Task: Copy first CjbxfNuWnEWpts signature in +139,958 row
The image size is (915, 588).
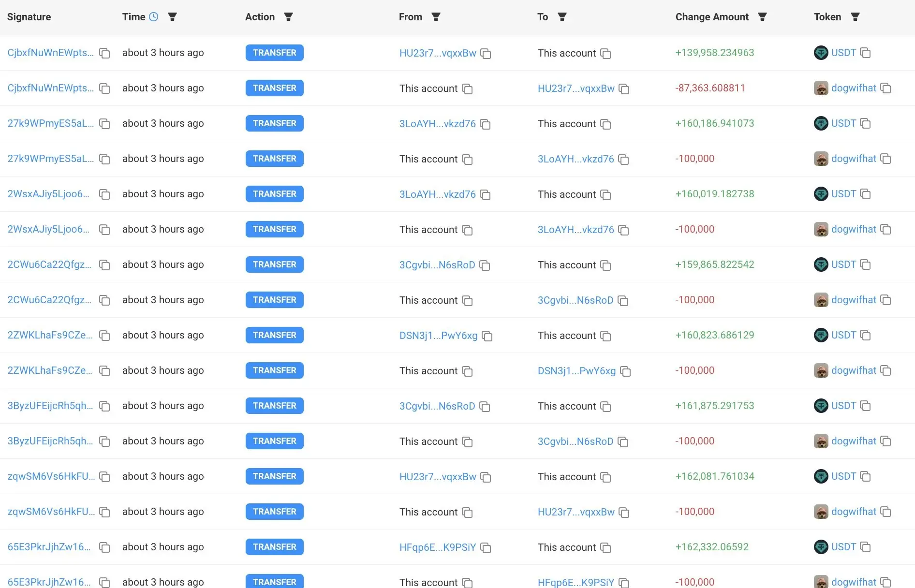Action: 104,53
